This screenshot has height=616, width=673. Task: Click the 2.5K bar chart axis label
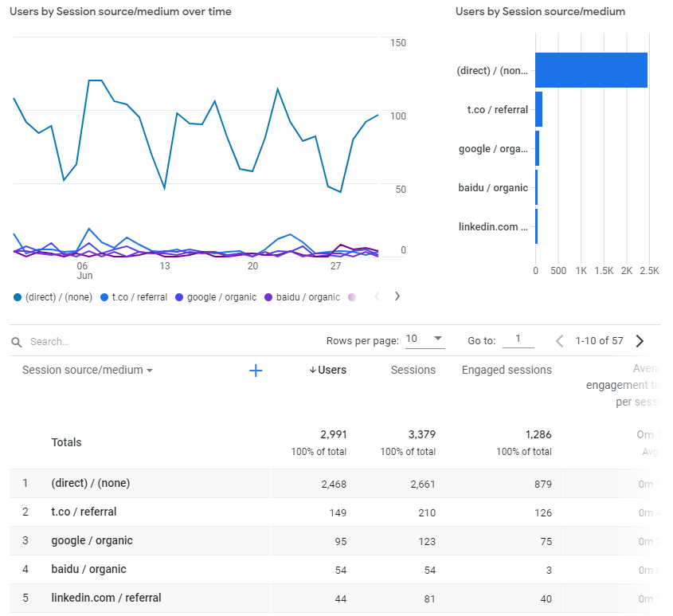click(x=649, y=271)
